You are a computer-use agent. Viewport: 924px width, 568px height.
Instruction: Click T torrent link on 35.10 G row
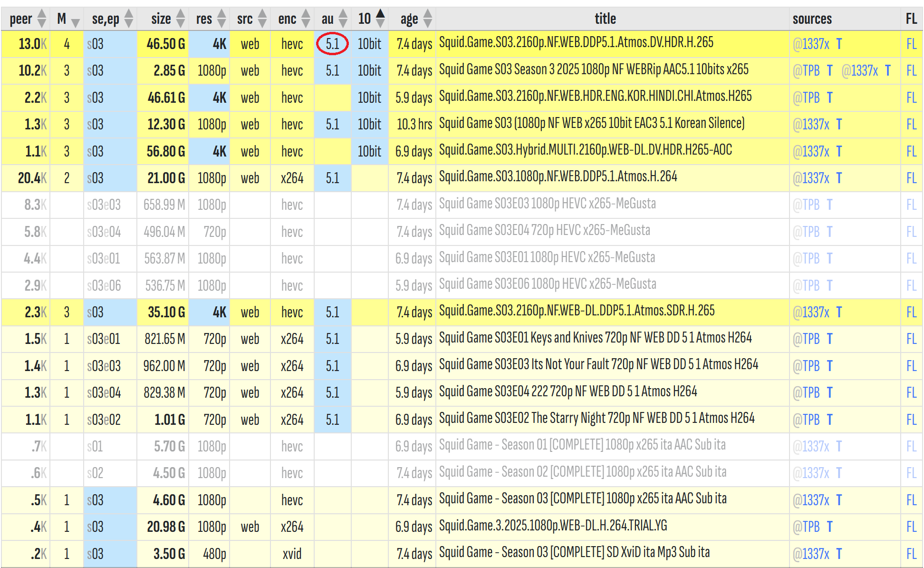point(839,312)
